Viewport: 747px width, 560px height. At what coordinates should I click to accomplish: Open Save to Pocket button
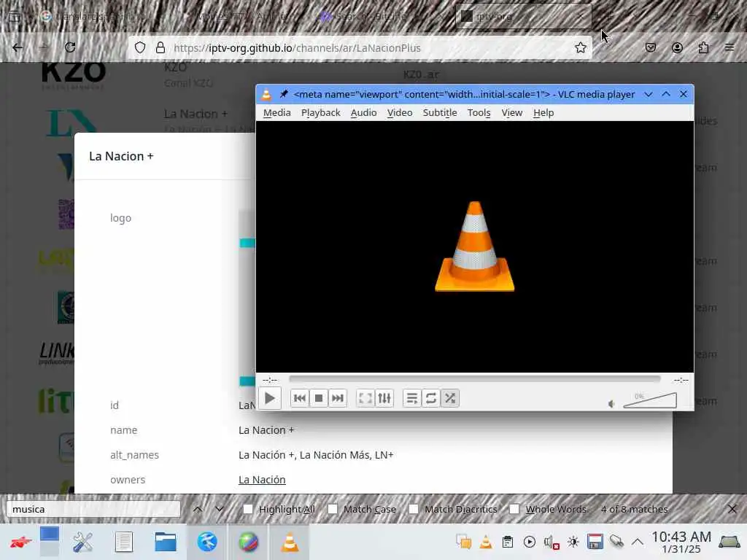(x=650, y=47)
